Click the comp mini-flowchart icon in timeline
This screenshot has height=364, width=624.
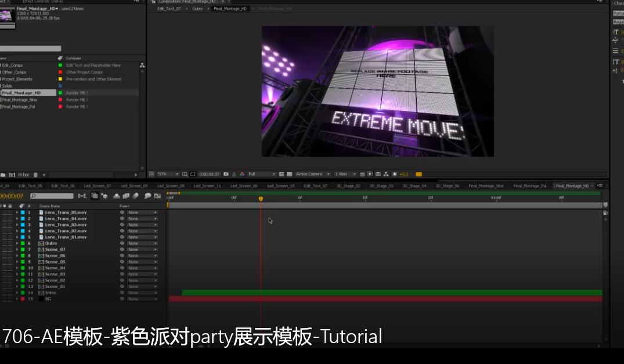[x=82, y=196]
